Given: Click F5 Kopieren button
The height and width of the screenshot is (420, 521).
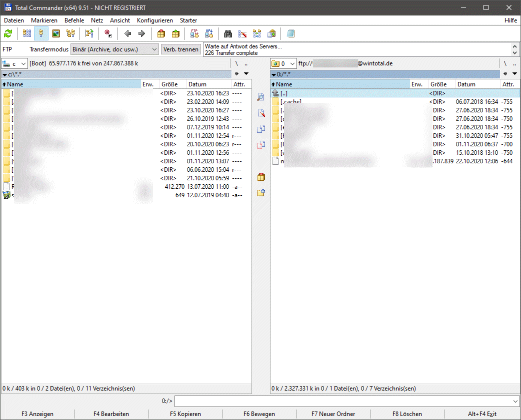Looking at the screenshot, I should (185, 414).
